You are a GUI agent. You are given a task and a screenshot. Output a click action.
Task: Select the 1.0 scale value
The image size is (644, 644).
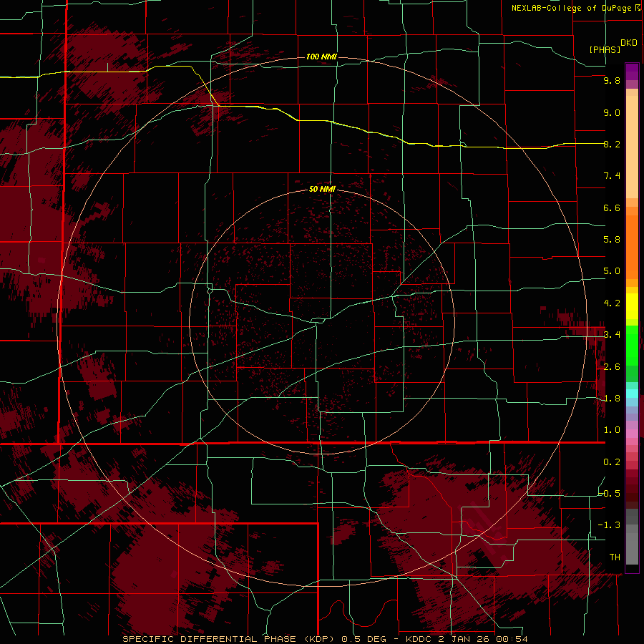tap(612, 430)
